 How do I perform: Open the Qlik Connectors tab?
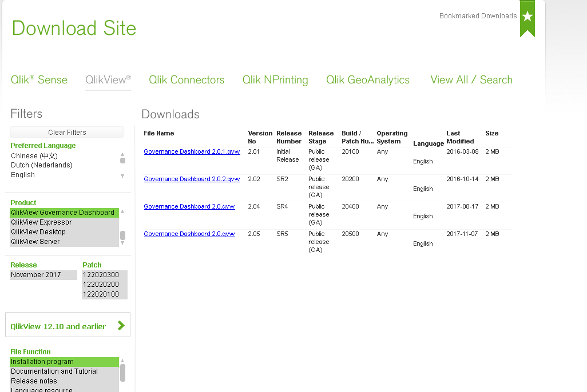coord(187,79)
